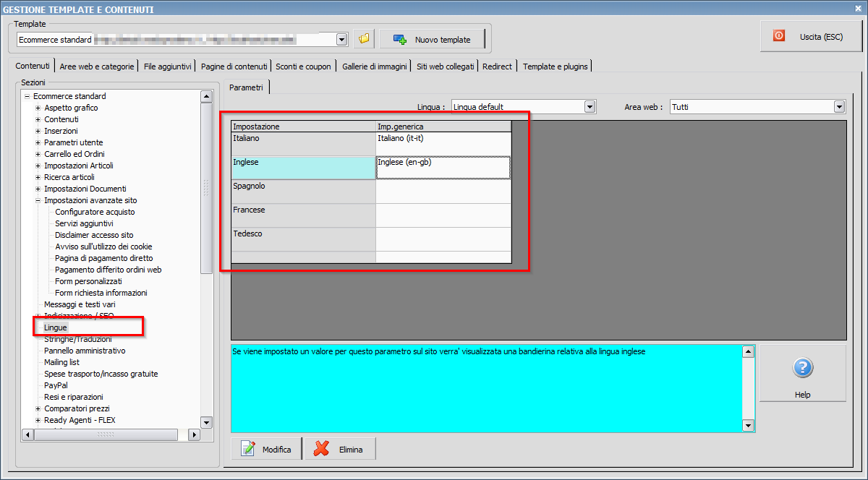Viewport: 868px width, 480px height.
Task: Select Disclaimer accesso sito item
Action: [94, 235]
